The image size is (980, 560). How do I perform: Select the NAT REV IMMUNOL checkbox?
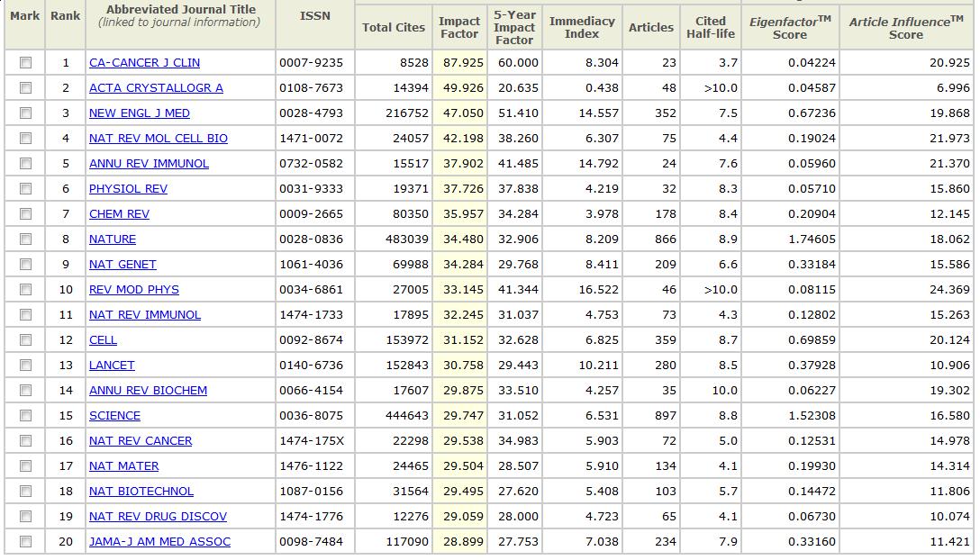[25, 315]
